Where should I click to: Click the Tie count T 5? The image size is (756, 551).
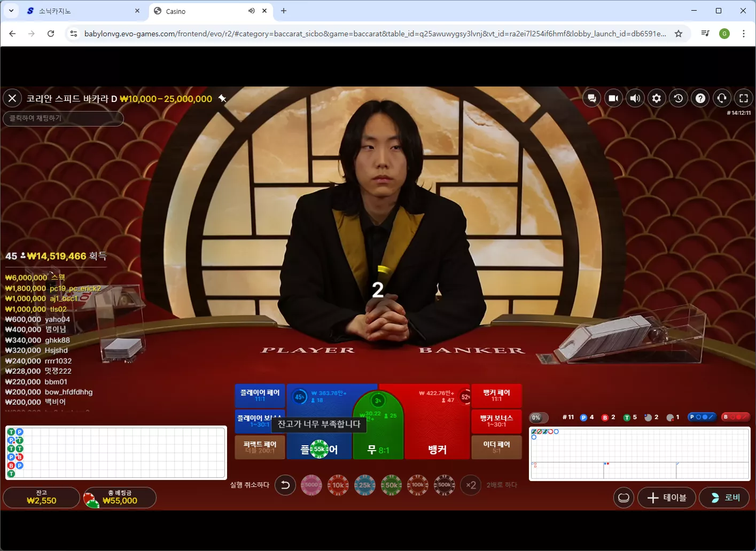[x=630, y=418]
